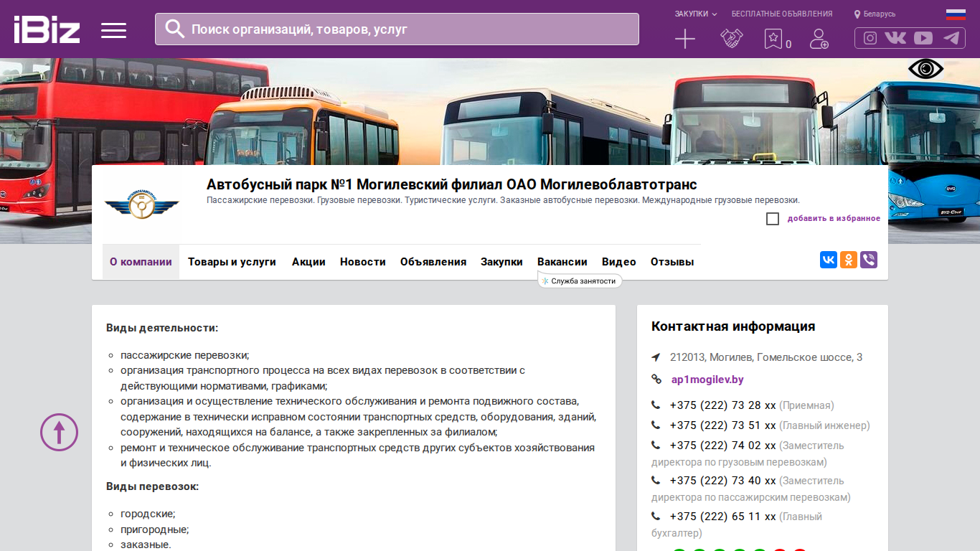Reveal passenger deputy director phone 73 40 xx
The image size is (980, 551).
coord(723,481)
